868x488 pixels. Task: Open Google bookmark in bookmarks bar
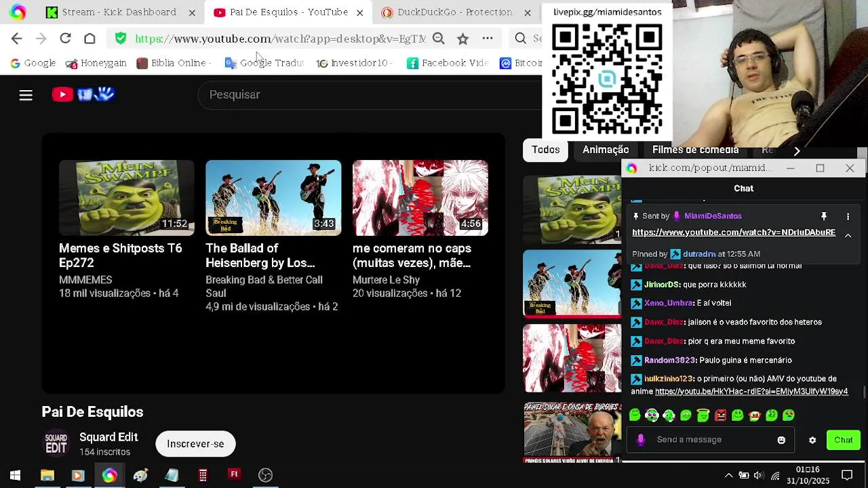click(33, 63)
